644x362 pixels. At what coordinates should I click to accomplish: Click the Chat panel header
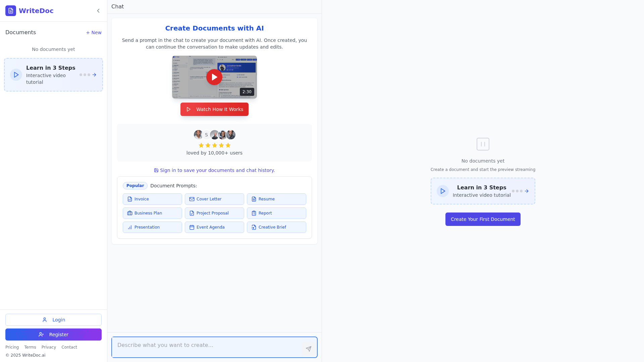coord(117,7)
